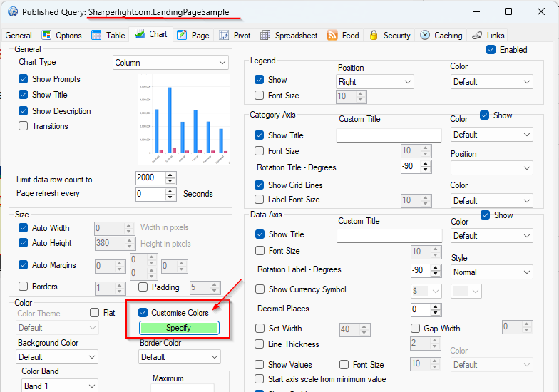Check Start axis scale from minimum value
The height and width of the screenshot is (392, 559).
[x=260, y=379]
